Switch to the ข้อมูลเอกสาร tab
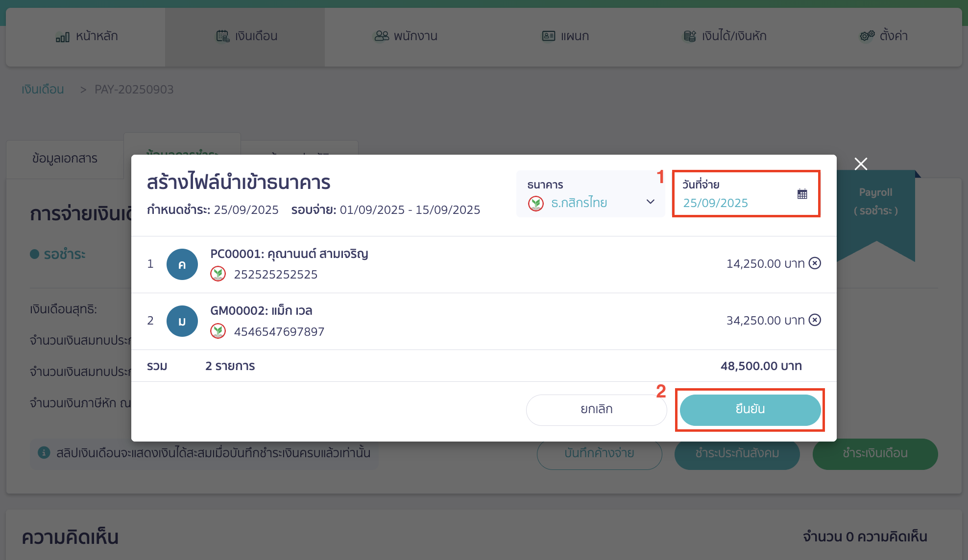This screenshot has width=968, height=560. [x=64, y=158]
